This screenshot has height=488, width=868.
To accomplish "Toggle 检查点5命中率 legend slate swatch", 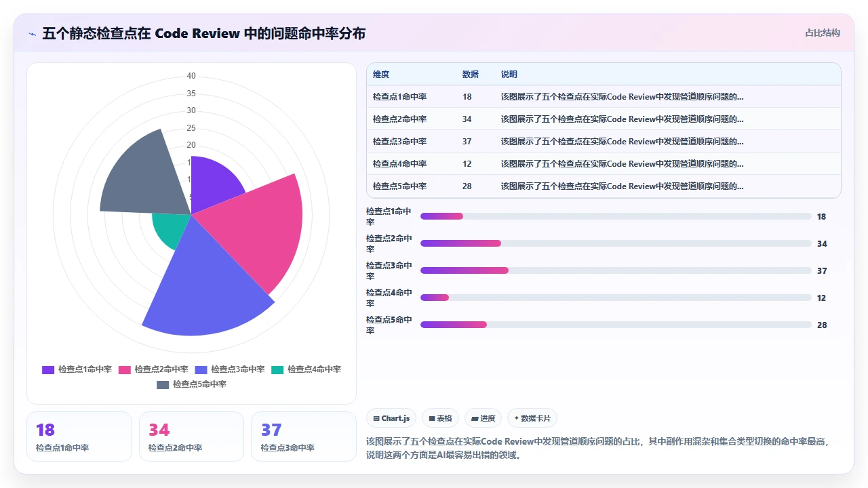I will point(163,384).
